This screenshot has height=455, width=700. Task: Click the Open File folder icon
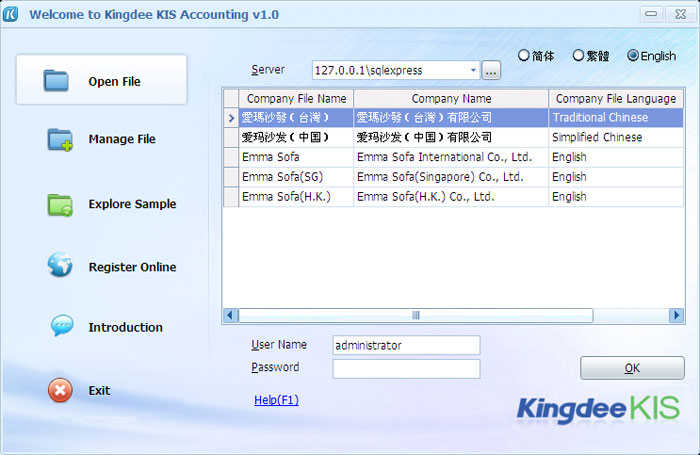(56, 81)
